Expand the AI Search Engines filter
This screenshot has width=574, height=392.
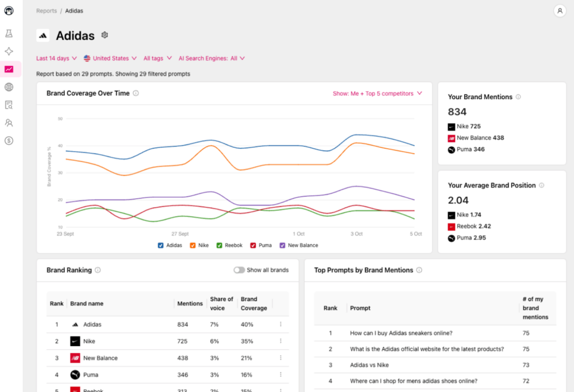point(211,58)
